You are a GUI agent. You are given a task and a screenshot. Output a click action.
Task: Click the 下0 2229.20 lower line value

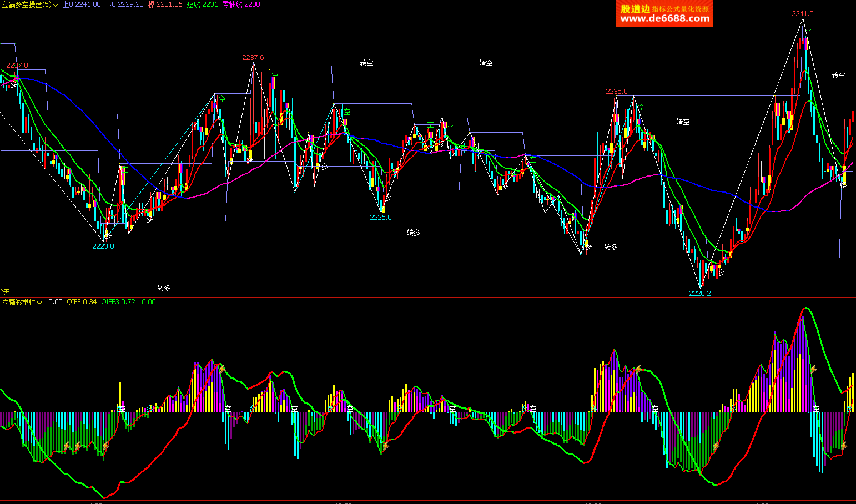124,4
